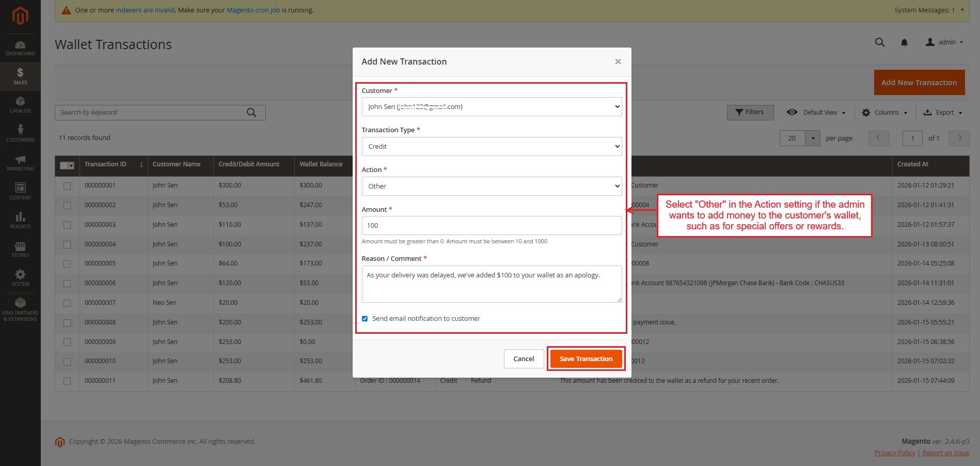Click the magnifier search icon in header

click(880, 42)
